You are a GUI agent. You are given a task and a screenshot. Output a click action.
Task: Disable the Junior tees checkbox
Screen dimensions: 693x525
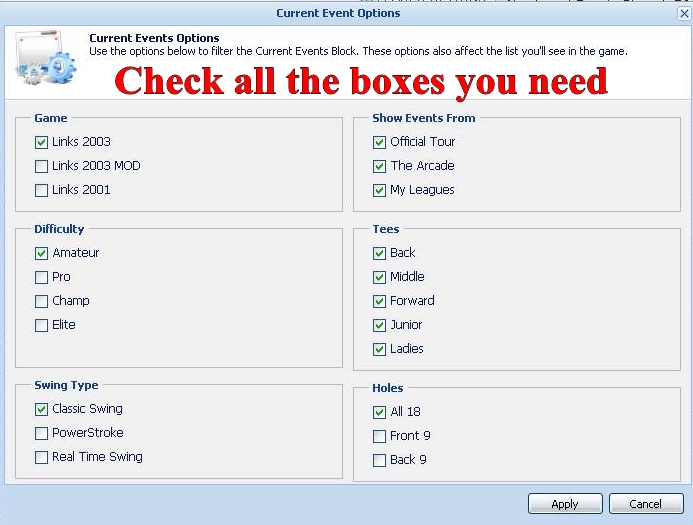(379, 326)
